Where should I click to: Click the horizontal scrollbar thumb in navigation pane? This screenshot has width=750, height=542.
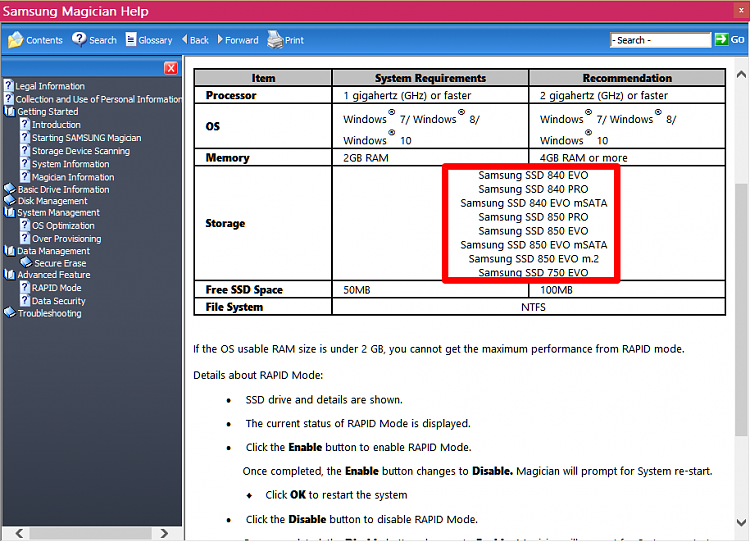[90, 533]
